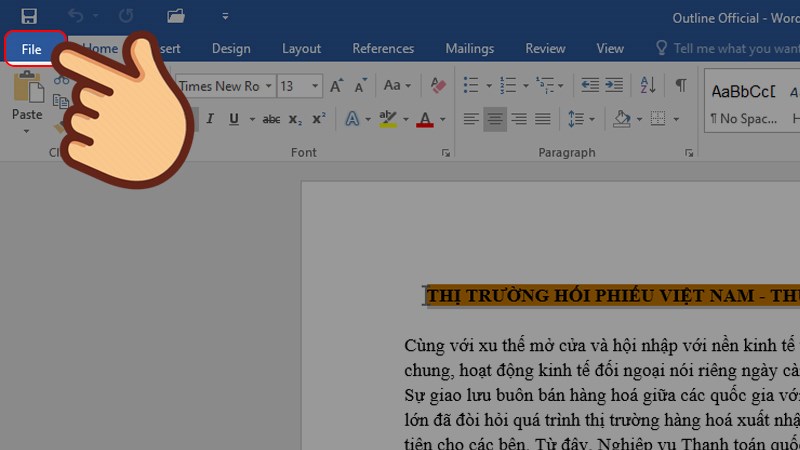Open the Mailings ribbon tab
Viewport: 800px width, 450px height.
[469, 48]
